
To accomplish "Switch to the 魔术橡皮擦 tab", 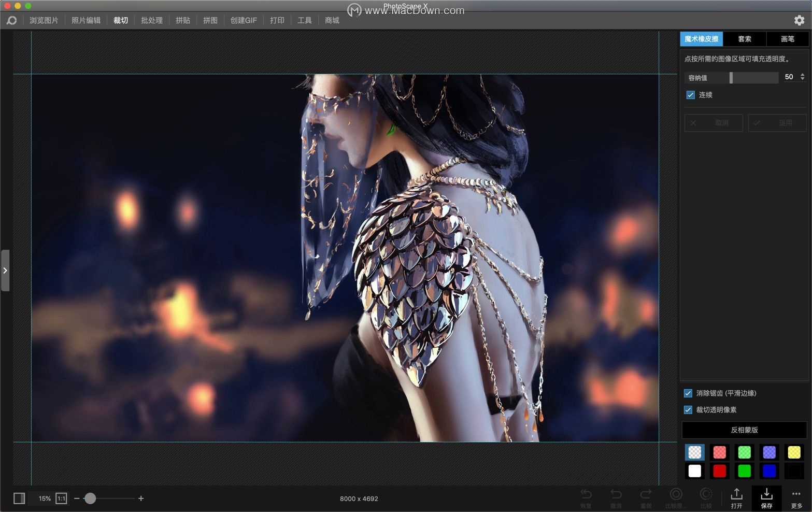I will (701, 39).
